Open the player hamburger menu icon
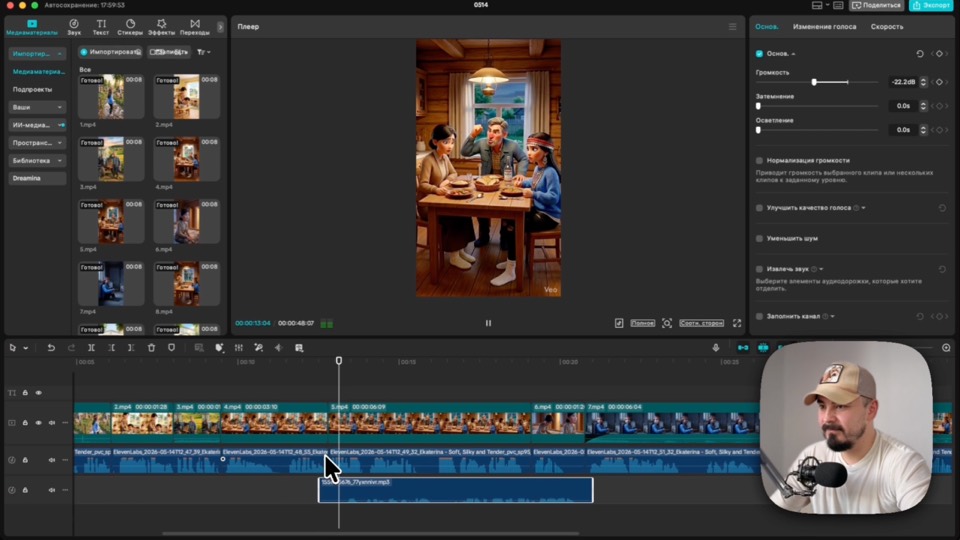This screenshot has height=540, width=960. 732,27
